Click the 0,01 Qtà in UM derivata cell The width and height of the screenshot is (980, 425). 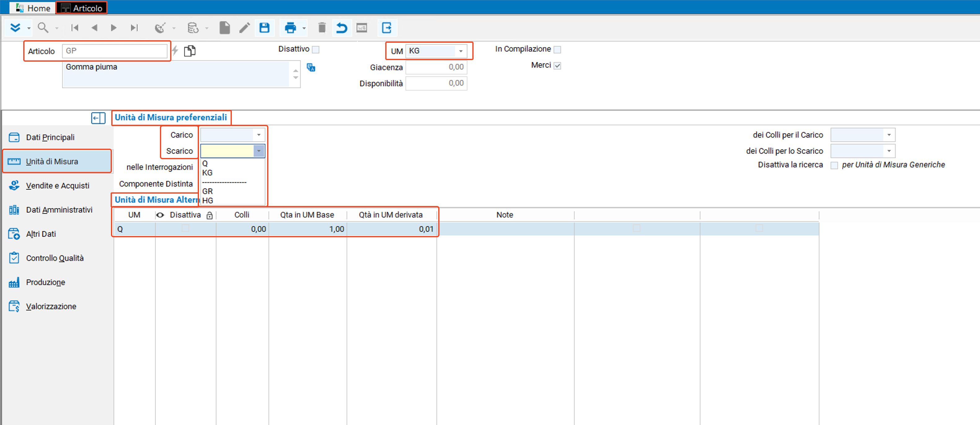point(391,229)
